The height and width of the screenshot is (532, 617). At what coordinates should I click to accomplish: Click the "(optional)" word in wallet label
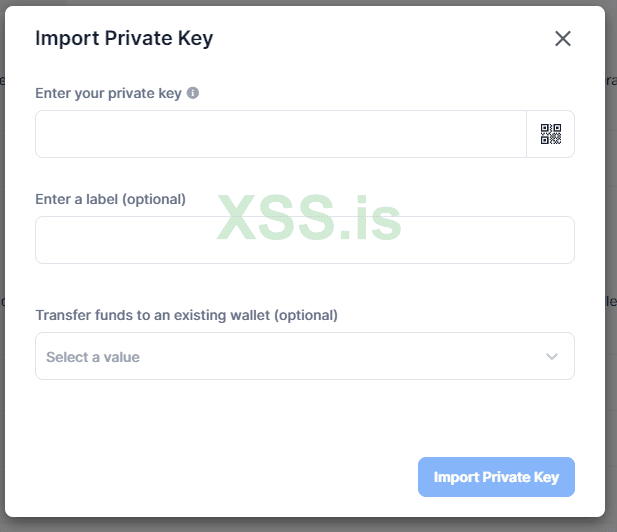(x=305, y=315)
